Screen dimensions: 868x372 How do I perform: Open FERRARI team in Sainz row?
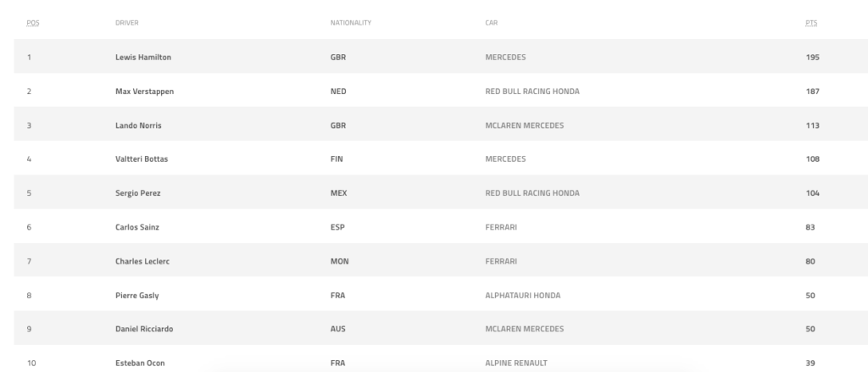[501, 227]
